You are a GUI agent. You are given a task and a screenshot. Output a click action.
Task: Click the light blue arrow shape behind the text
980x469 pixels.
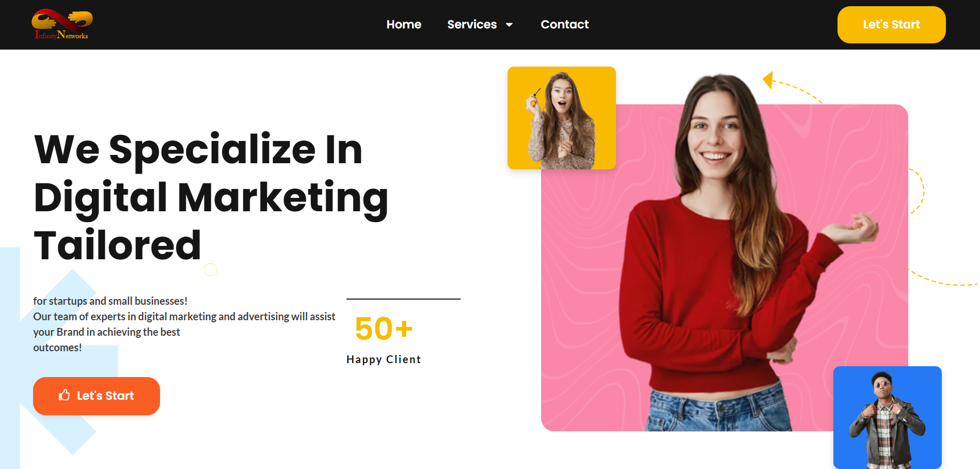pos(52,362)
